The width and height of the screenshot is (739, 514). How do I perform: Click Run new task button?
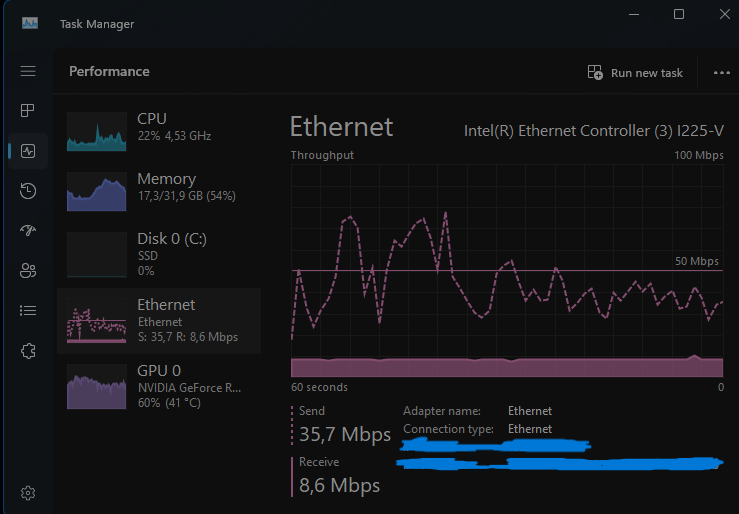[x=635, y=73]
